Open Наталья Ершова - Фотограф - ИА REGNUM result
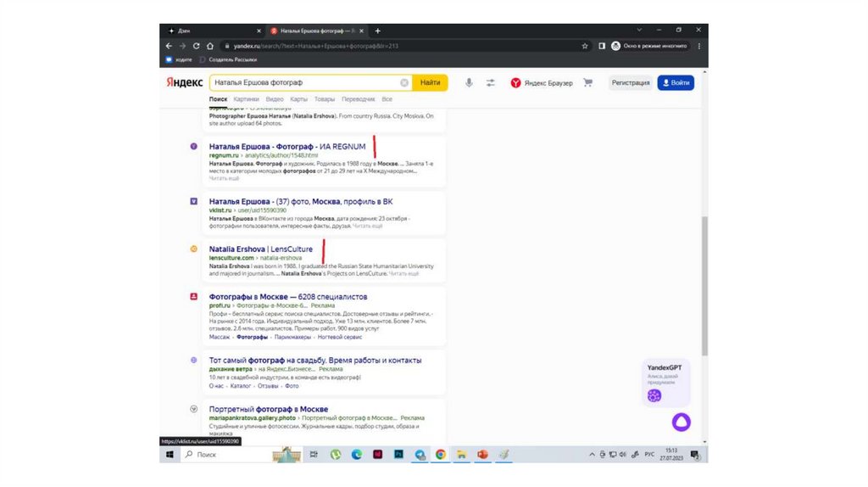Image resolution: width=868 pixels, height=487 pixels. (x=287, y=146)
